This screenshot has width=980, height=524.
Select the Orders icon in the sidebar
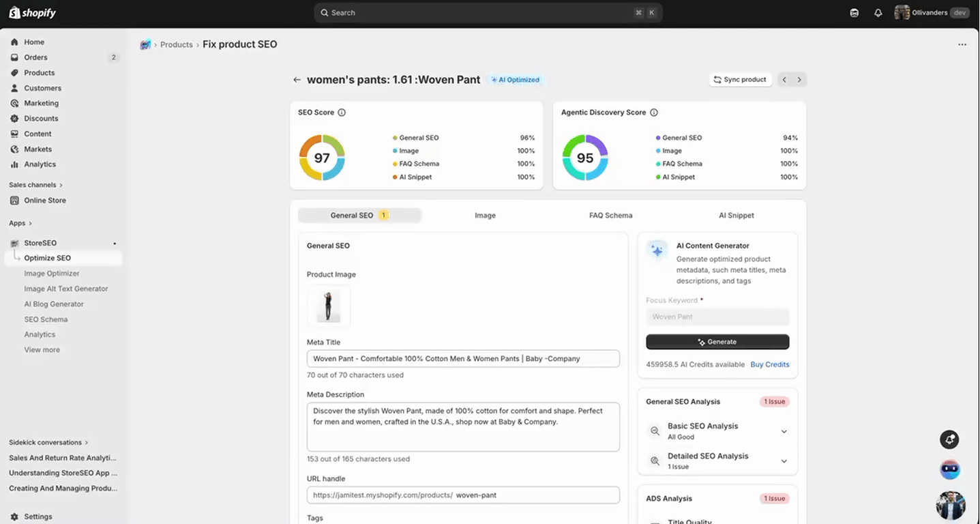(14, 57)
